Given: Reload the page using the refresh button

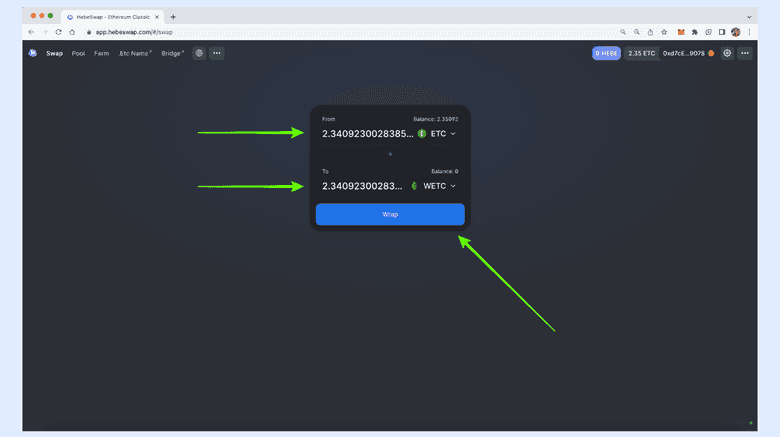Looking at the screenshot, I should (57, 32).
